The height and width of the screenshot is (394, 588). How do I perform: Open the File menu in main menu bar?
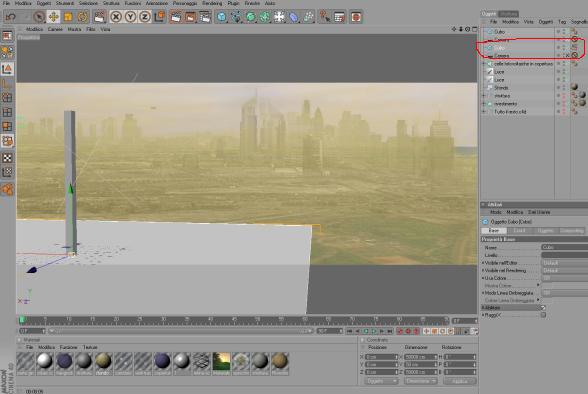(x=6, y=3)
